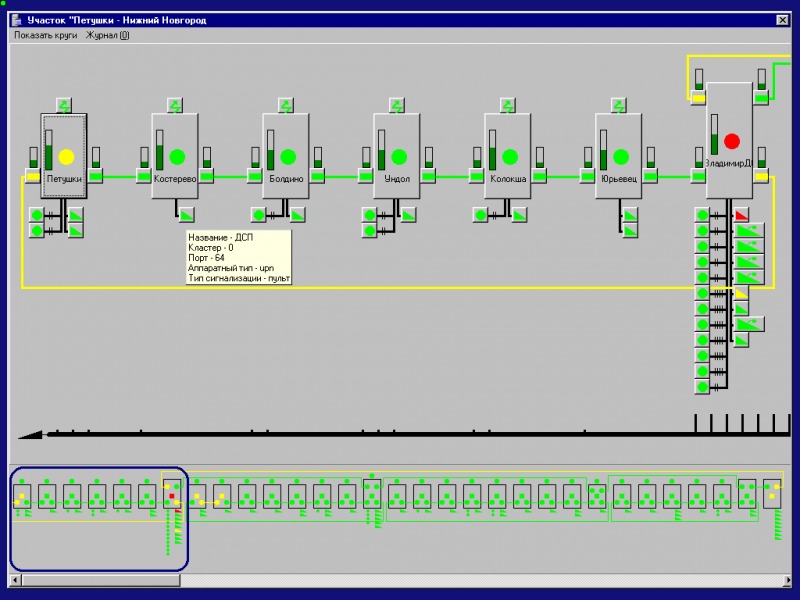Click the lightning icon above Костерево
This screenshot has width=800, height=600.
point(175,104)
